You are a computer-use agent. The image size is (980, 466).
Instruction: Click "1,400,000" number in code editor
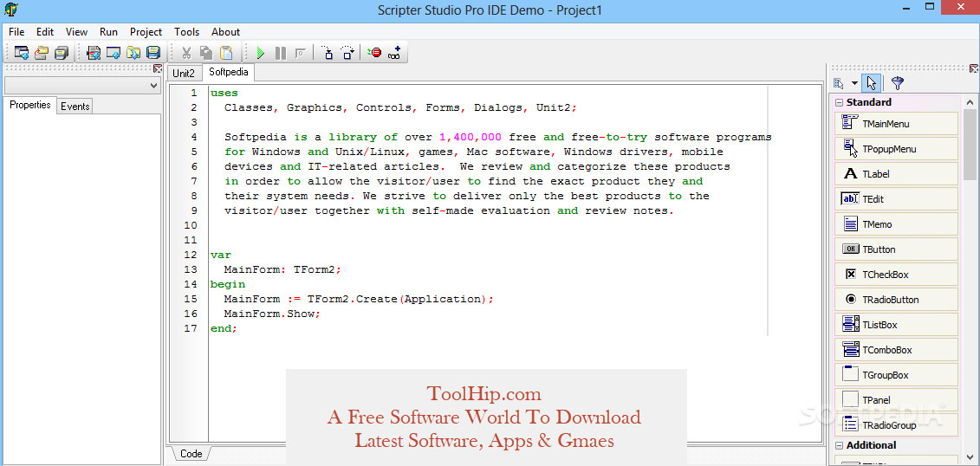pyautogui.click(x=471, y=137)
